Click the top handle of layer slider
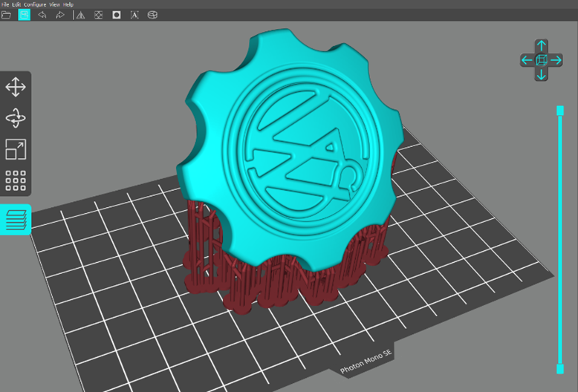Image resolution: width=578 pixels, height=392 pixels. click(x=560, y=111)
